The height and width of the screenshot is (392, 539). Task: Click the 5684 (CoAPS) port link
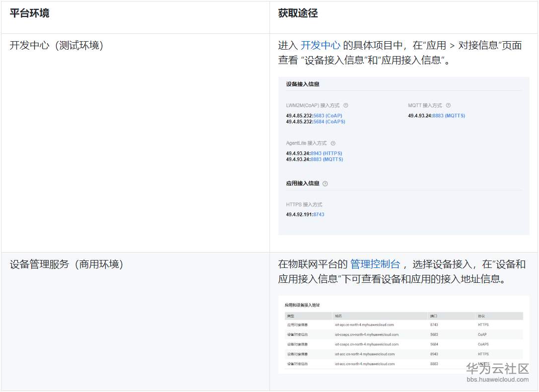pos(329,122)
